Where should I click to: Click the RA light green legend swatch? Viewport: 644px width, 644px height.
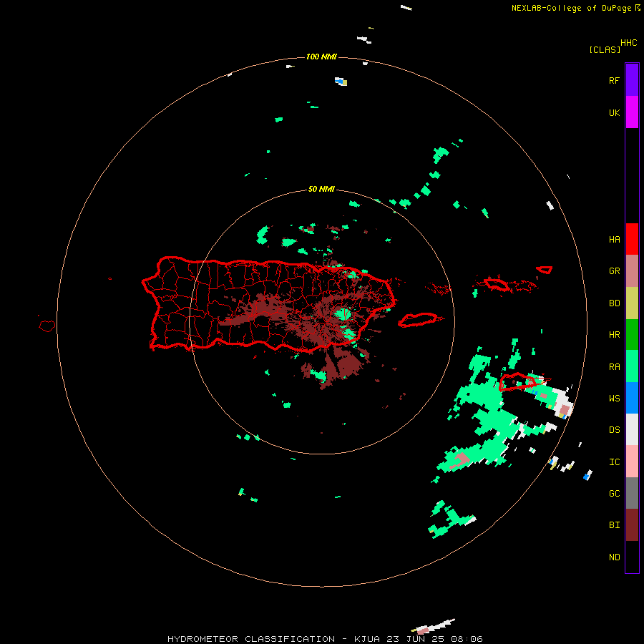click(632, 366)
